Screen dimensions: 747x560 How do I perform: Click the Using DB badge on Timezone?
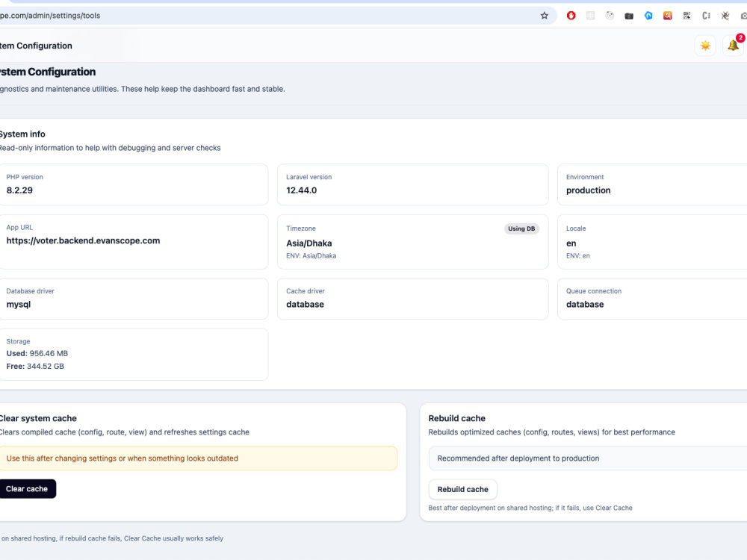pos(521,228)
